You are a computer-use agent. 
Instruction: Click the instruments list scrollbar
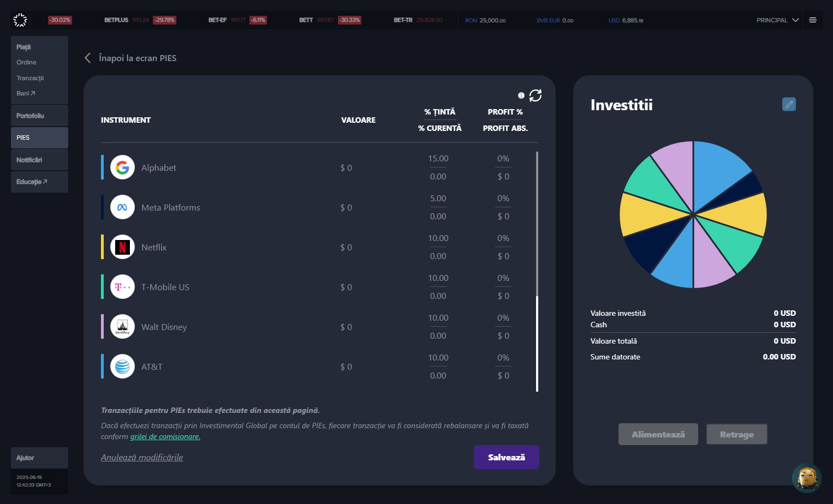[537, 272]
